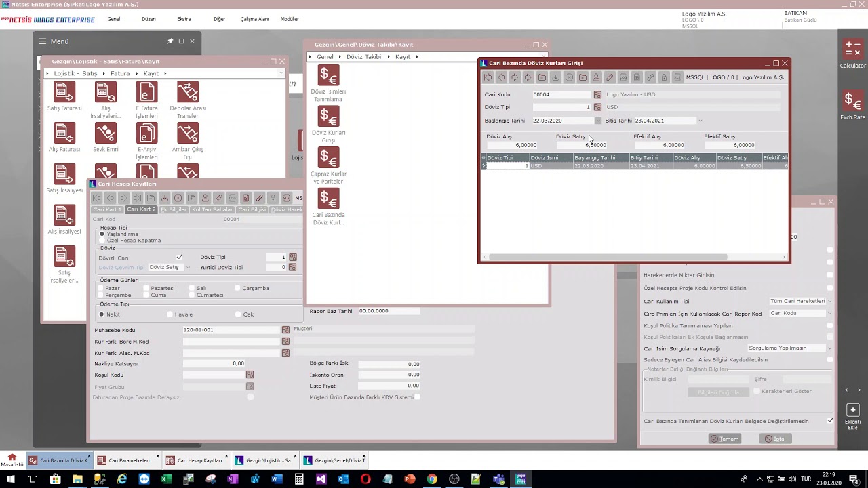This screenshot has height=488, width=868.
Task: Click the Tamam button
Action: click(724, 439)
